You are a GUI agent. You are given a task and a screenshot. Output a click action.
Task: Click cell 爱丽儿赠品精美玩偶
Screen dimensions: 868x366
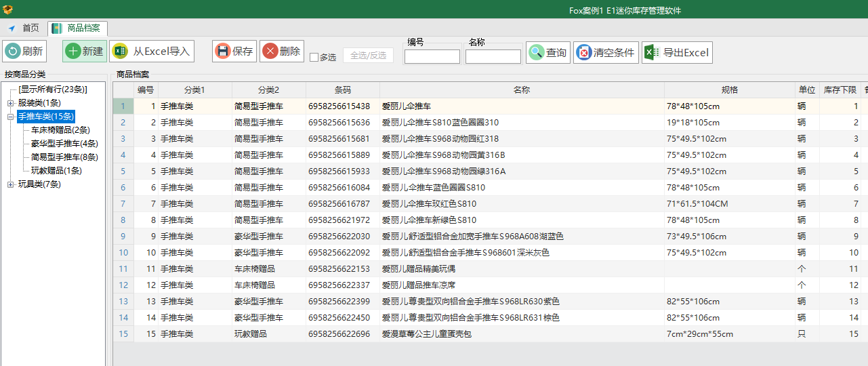[522, 269]
